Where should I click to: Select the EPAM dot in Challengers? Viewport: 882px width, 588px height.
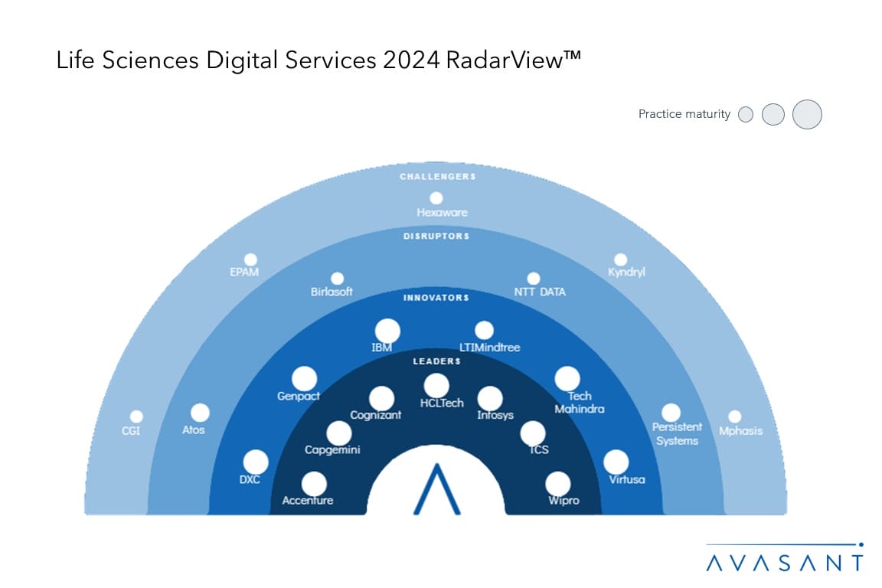click(x=250, y=260)
